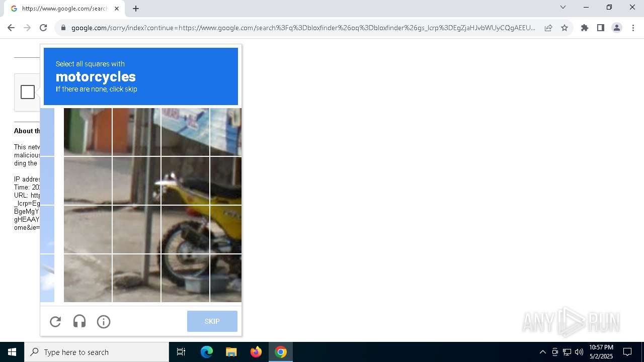Open File Explorer from taskbar
The width and height of the screenshot is (644, 362).
tap(231, 352)
